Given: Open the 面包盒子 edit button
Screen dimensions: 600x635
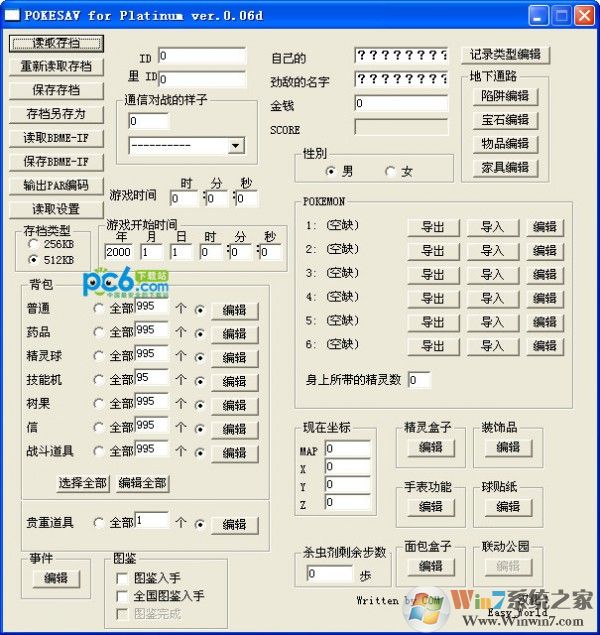Looking at the screenshot, I should 431,567.
